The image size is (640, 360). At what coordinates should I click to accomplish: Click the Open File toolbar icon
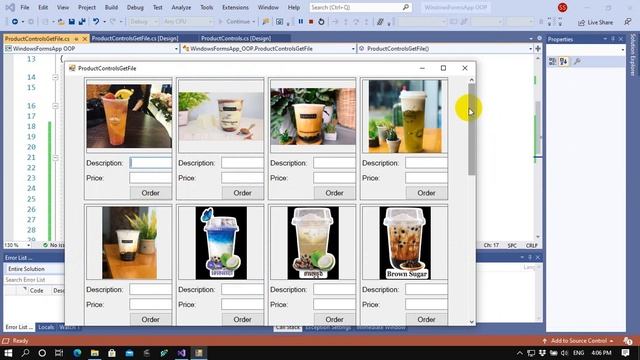(x=61, y=22)
